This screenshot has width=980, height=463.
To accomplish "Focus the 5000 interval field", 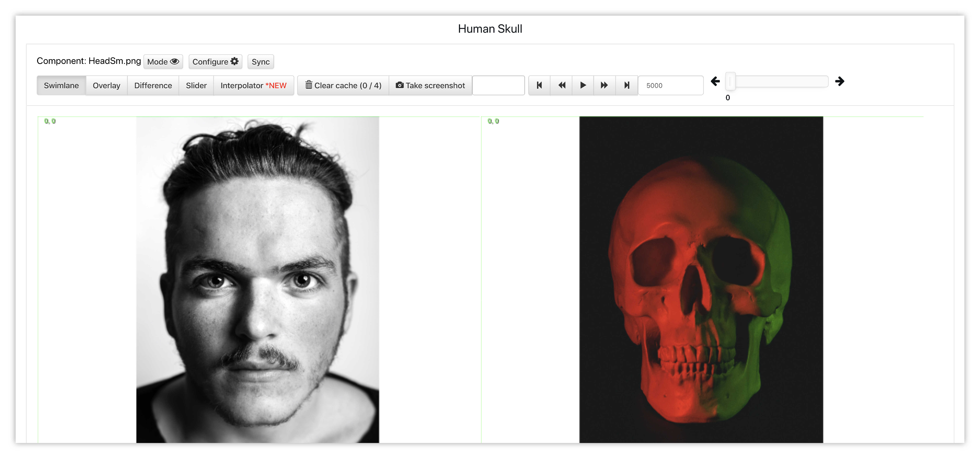I will point(671,86).
